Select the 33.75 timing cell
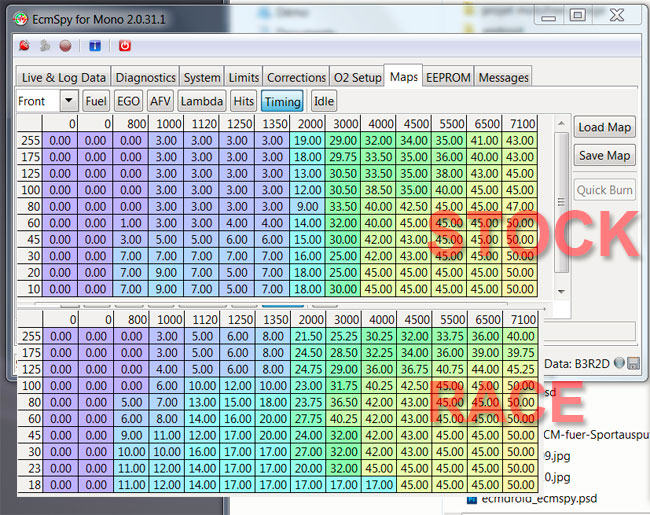 click(x=450, y=336)
